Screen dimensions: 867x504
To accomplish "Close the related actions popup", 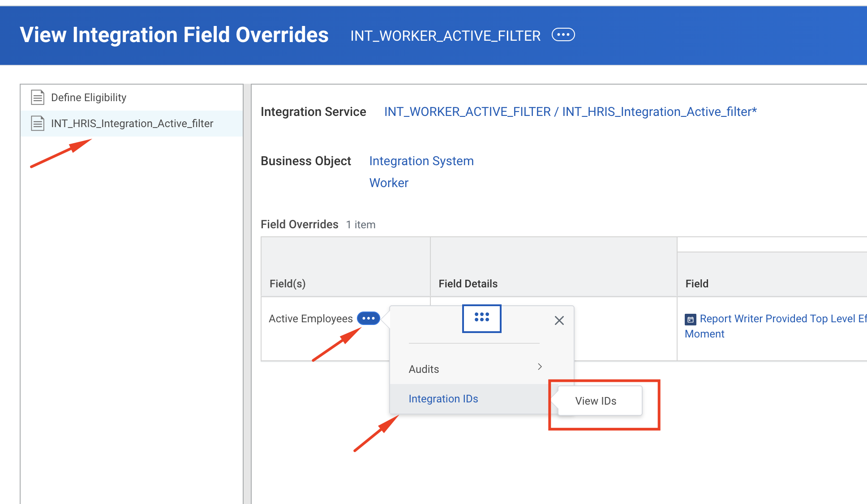I will [559, 320].
